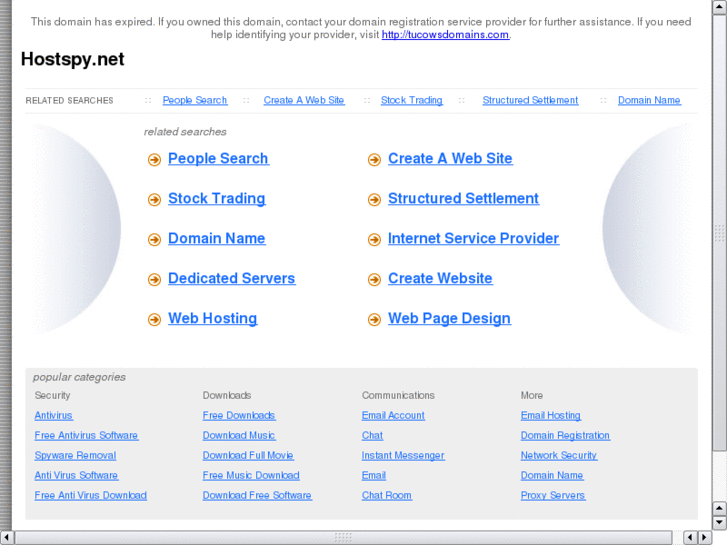Follow the large Web Hosting link
Screen dimensions: 727x545
click(212, 318)
